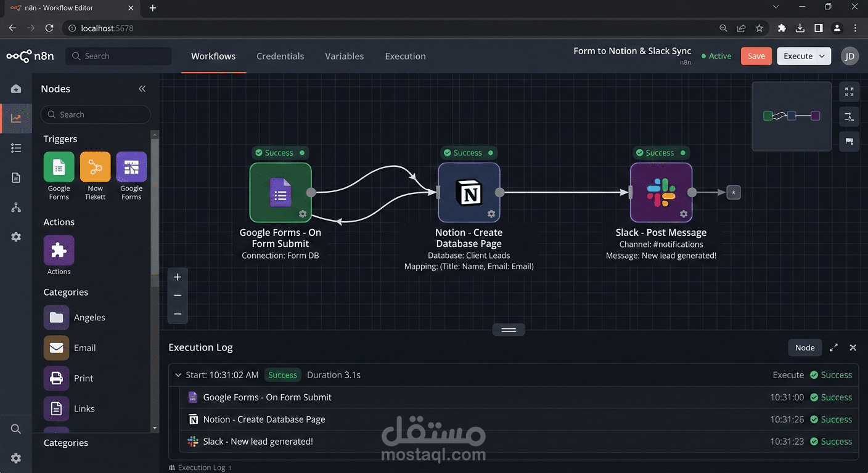Screen dimensions: 868x473
Task: Open bottom gear settings in left sidebar
Action: pos(16,458)
